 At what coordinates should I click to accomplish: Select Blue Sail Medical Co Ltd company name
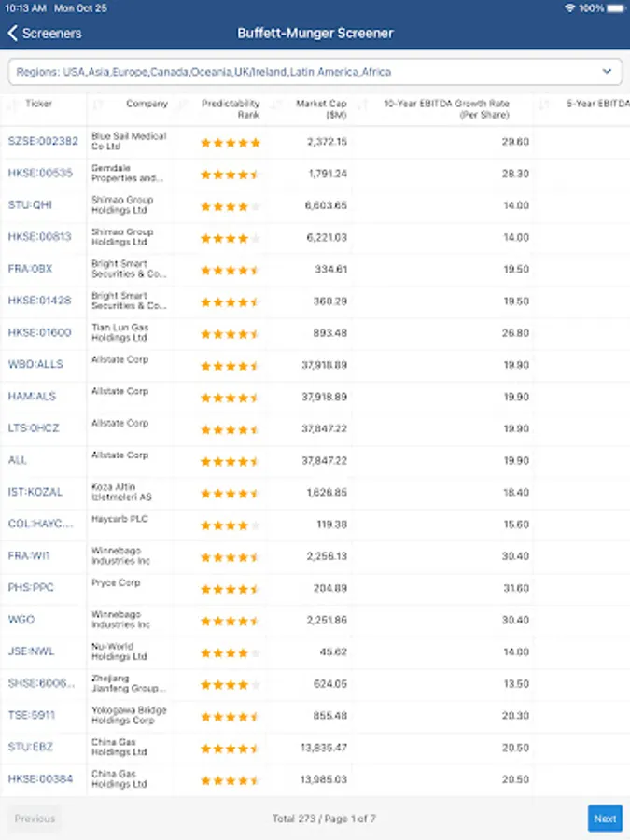129,141
